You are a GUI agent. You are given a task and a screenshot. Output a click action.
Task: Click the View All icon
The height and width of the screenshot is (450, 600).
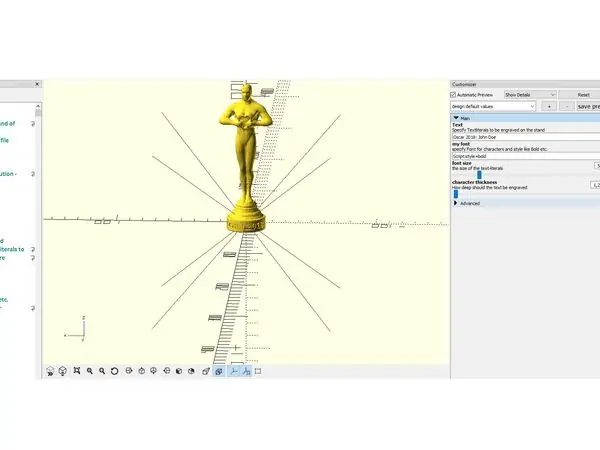point(77,371)
